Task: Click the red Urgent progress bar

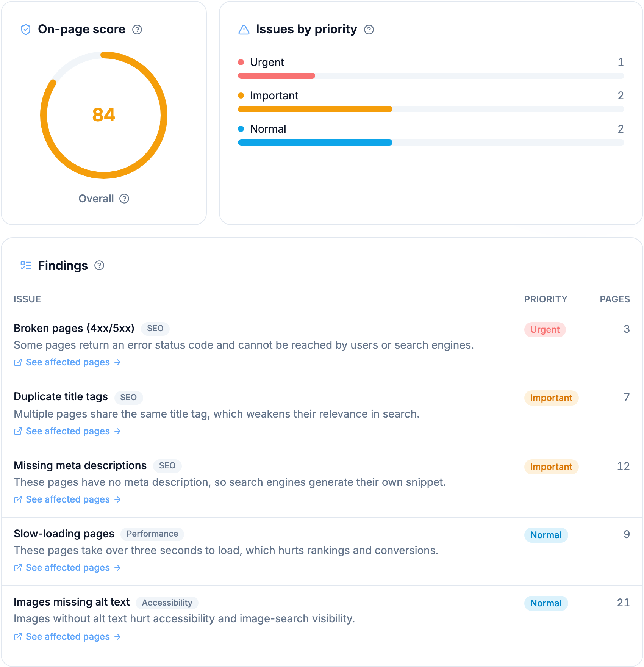Action: tap(277, 76)
